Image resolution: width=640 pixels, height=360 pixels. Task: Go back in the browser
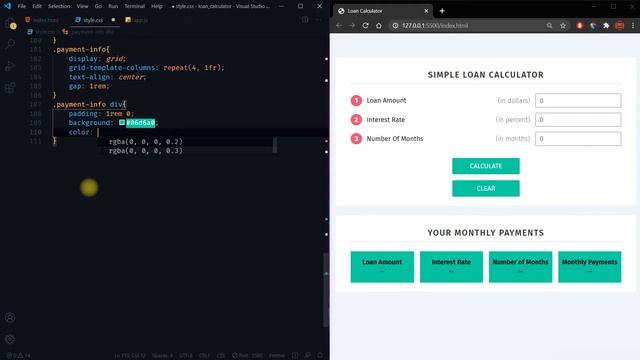339,25
